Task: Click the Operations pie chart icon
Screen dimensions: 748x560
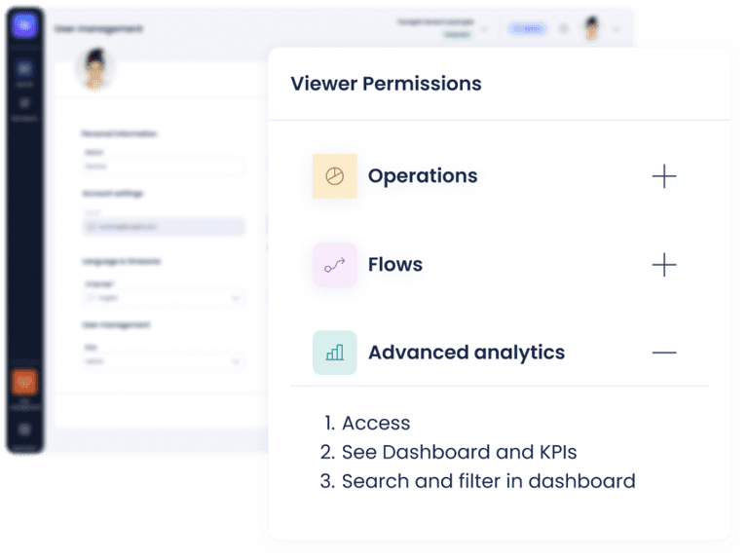Action: pos(334,176)
